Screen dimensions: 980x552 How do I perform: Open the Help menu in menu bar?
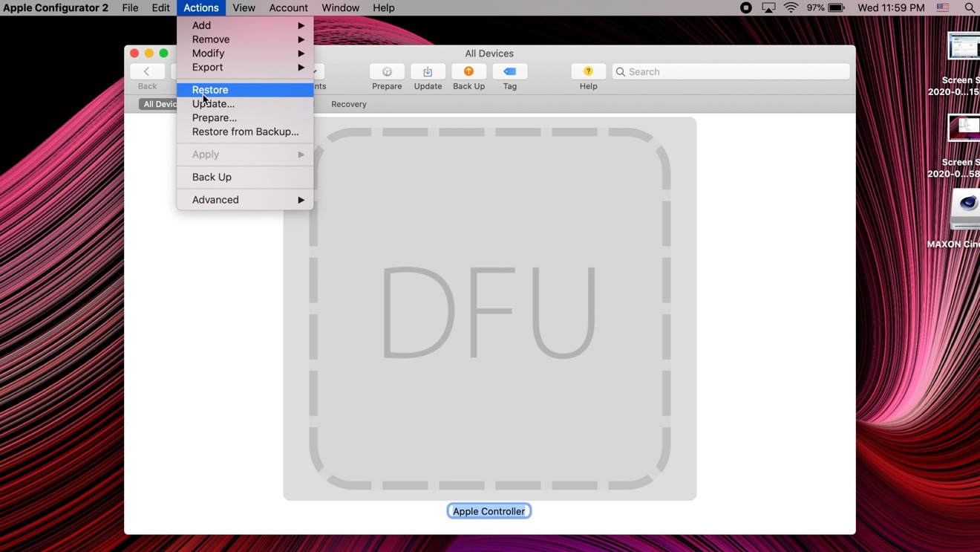(384, 7)
